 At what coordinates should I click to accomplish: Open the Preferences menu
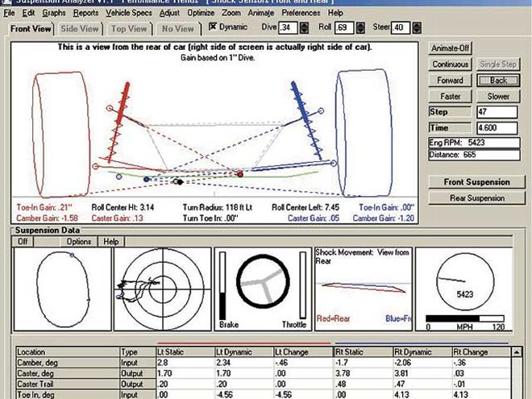(301, 13)
